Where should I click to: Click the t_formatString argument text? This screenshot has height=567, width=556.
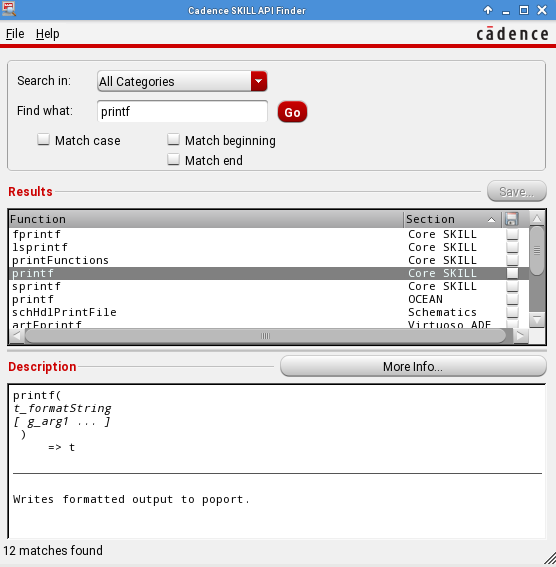click(62, 408)
